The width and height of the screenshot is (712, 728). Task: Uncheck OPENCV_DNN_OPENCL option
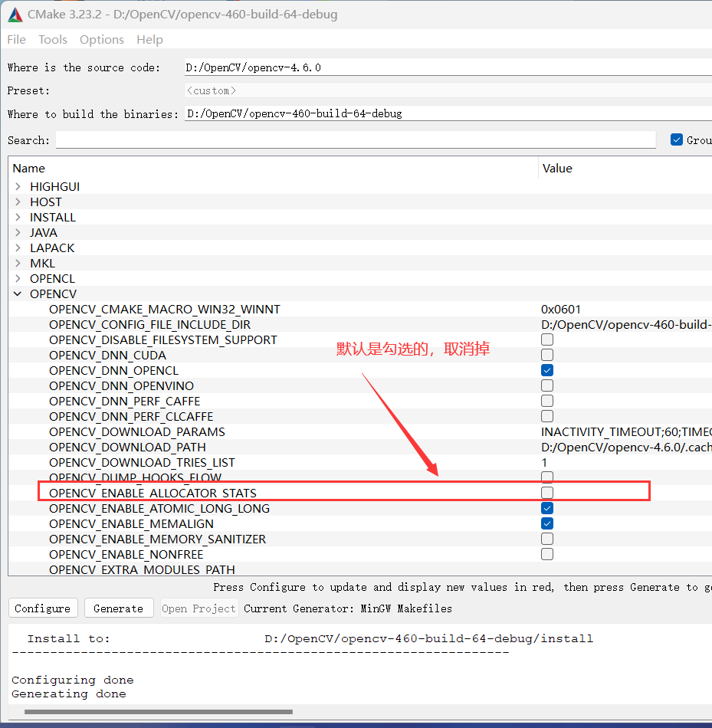pyautogui.click(x=547, y=370)
